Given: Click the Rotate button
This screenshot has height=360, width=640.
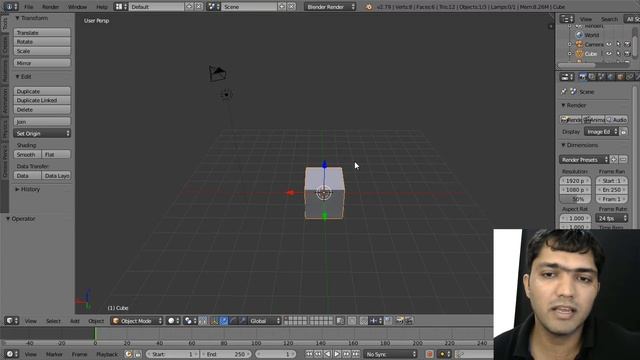Looking at the screenshot, I should [42, 42].
